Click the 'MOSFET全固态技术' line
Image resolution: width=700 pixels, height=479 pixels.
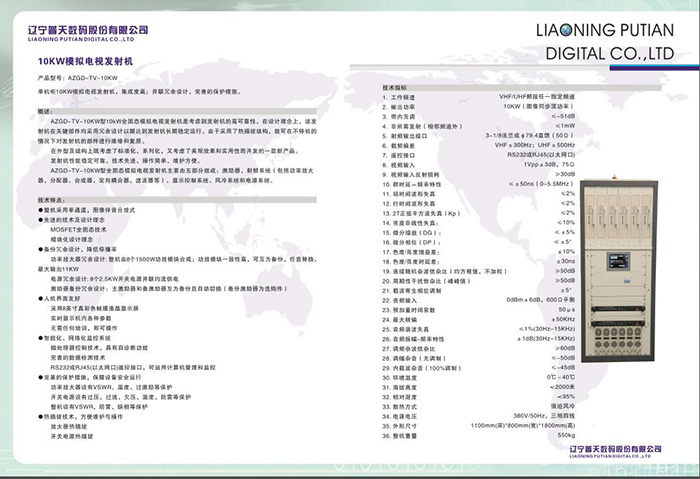click(x=79, y=229)
